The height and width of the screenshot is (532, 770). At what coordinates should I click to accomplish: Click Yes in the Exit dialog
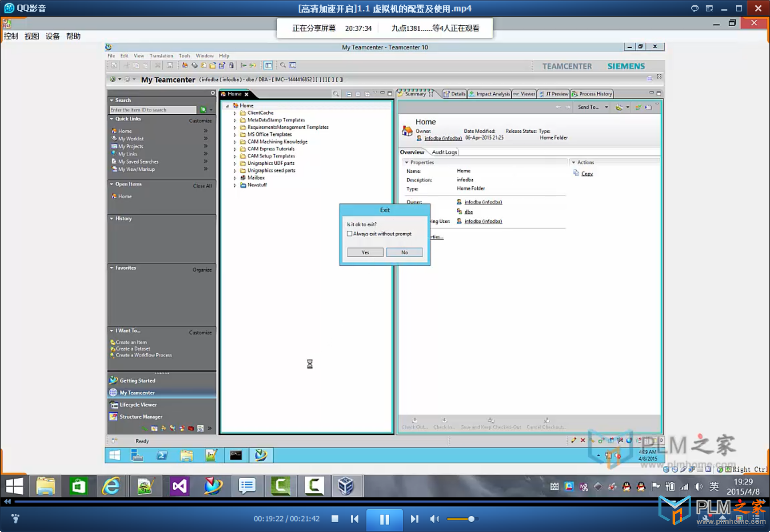365,252
